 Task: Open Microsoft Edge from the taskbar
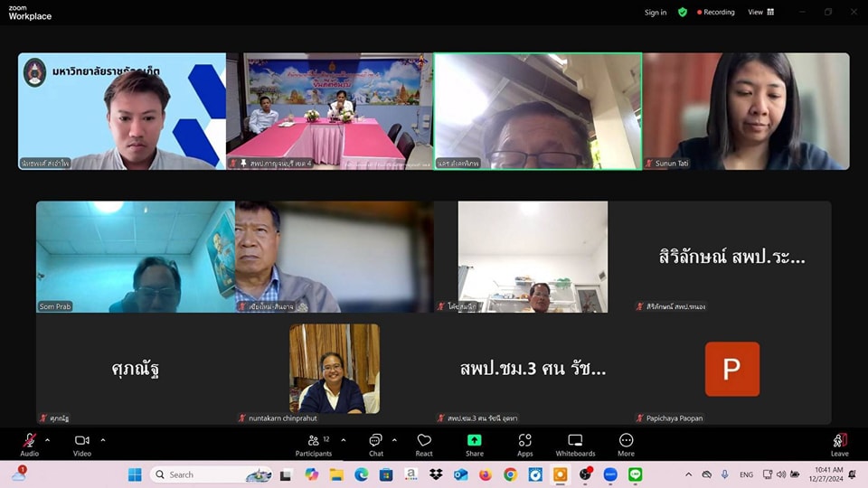click(361, 474)
